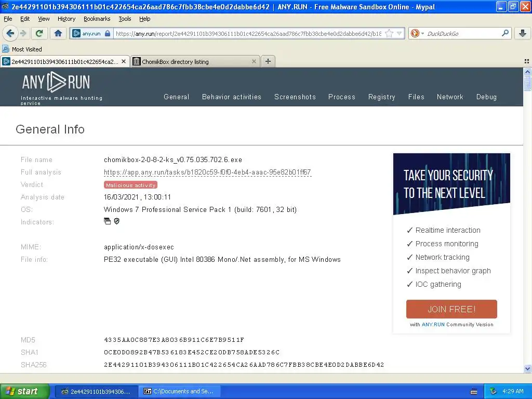
Task: Click the scrollbar up arrow
Action: [527, 72]
